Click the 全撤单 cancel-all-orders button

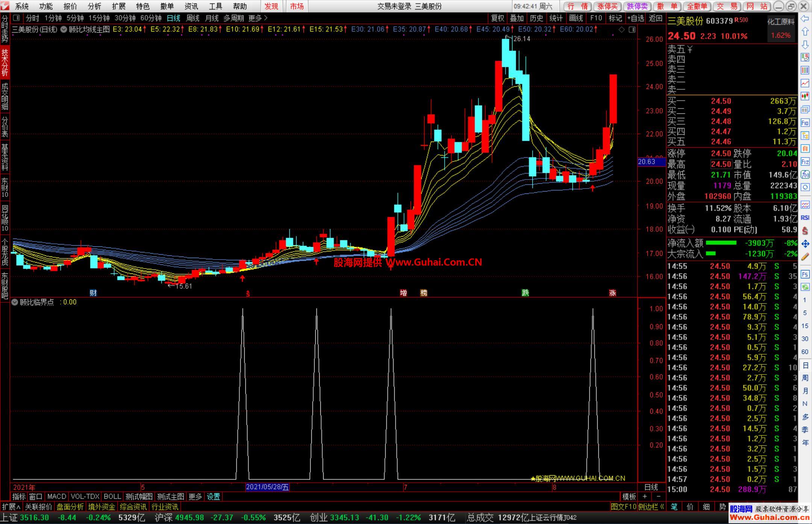(x=697, y=6)
